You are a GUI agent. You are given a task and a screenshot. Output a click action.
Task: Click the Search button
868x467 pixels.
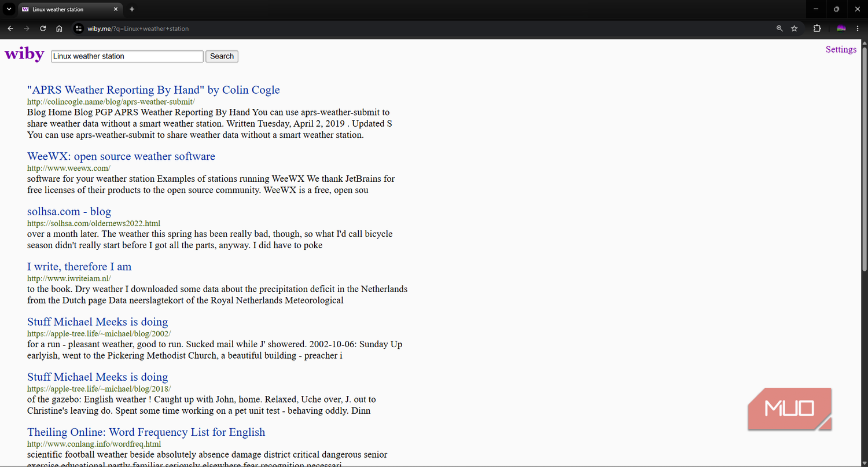tap(222, 56)
